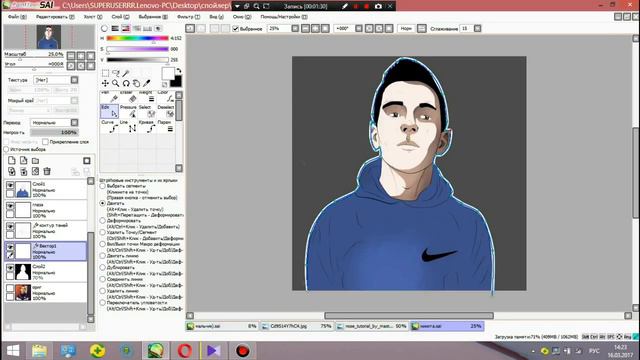Select the Выбрать сегменты radio option
Viewport: 640px width, 360px height.
103,186
